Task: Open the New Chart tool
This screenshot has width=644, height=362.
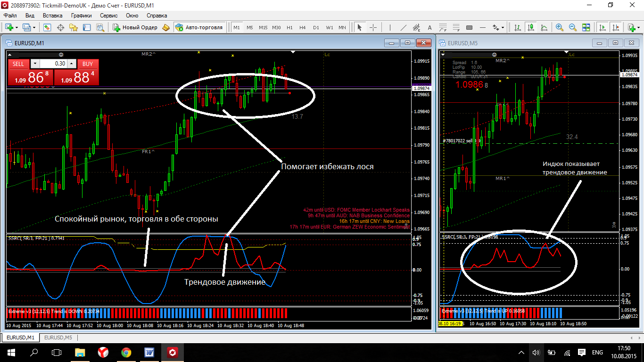Action: [x=9, y=27]
